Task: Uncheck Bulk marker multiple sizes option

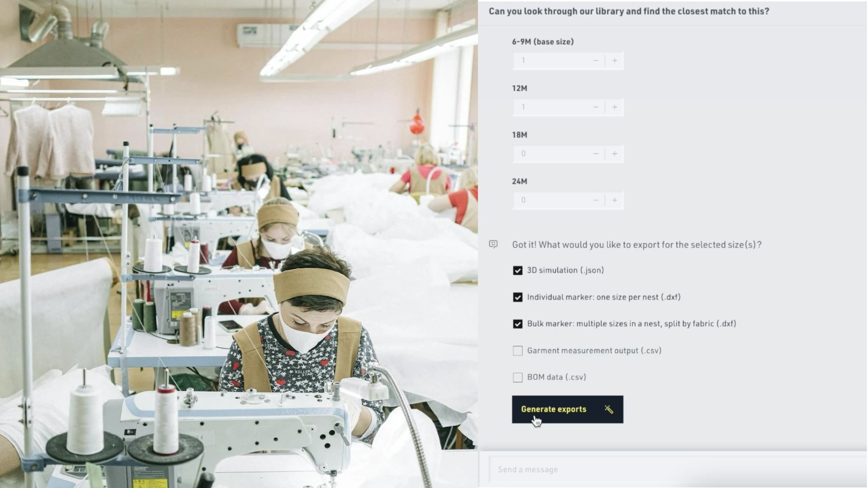Action: (x=518, y=324)
